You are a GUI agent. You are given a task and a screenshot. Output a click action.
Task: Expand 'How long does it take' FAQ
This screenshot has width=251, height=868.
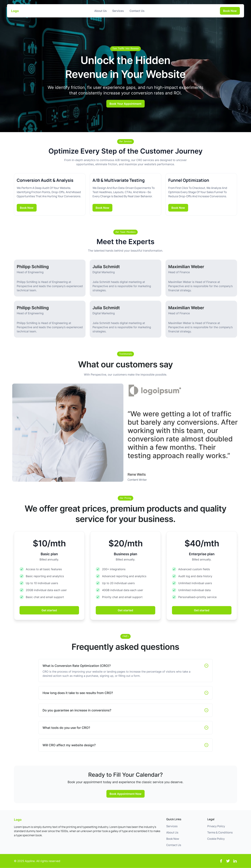coord(206,693)
